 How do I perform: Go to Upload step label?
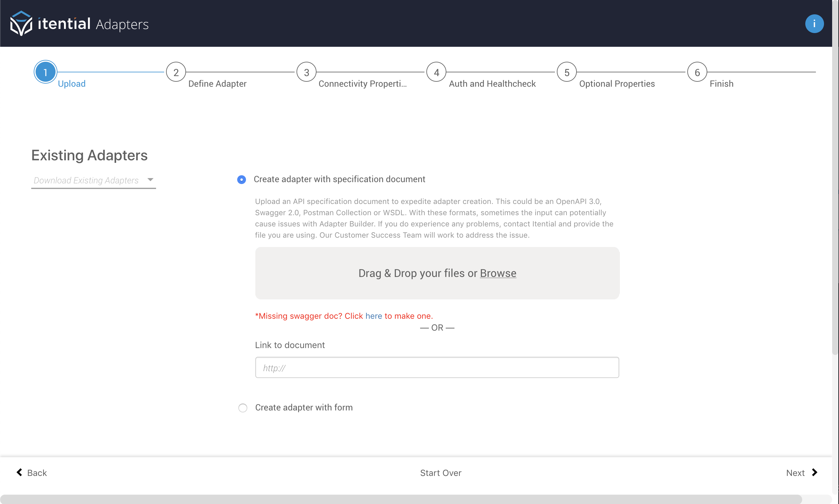pos(72,84)
